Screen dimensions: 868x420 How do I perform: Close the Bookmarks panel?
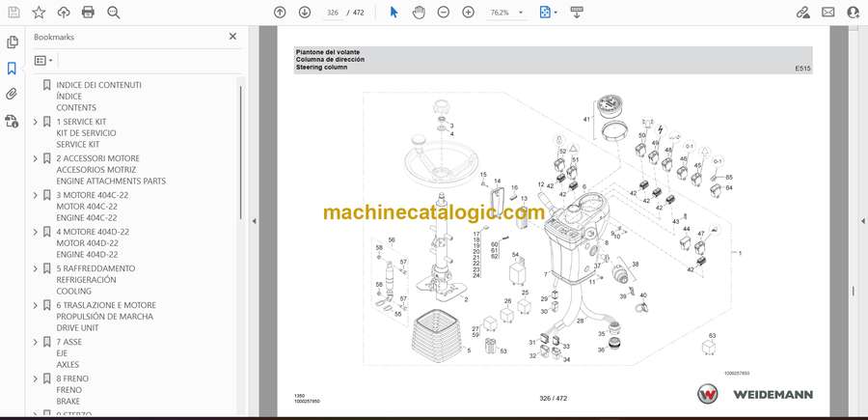click(x=232, y=36)
